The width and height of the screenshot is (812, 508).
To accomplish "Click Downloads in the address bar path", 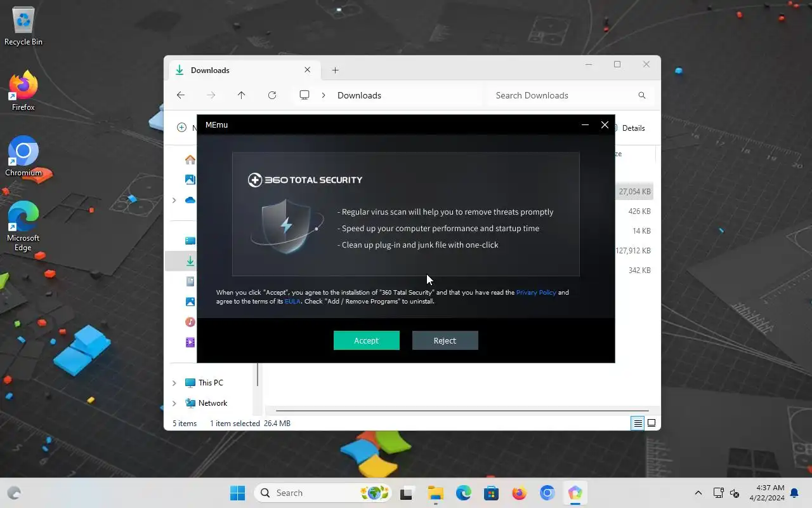I will [x=359, y=95].
